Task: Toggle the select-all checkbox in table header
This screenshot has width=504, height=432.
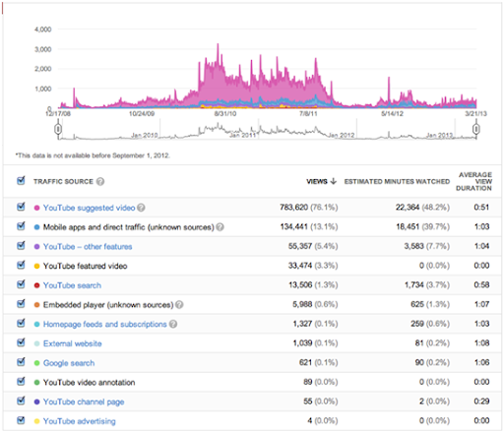Action: tap(21, 180)
